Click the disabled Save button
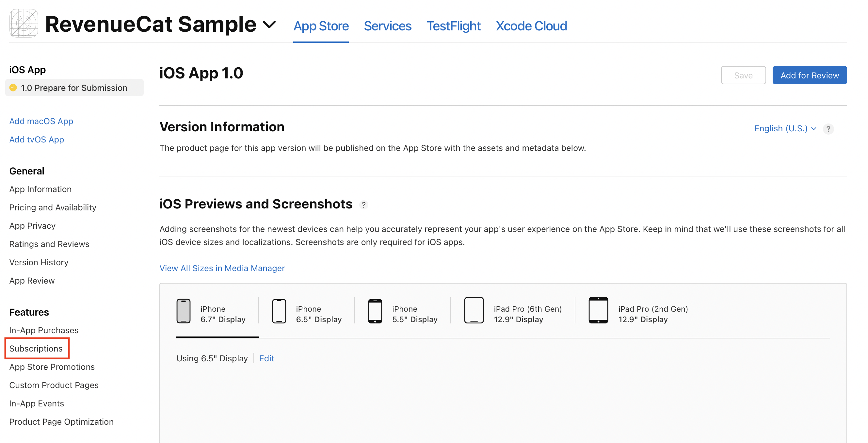 pos(743,75)
